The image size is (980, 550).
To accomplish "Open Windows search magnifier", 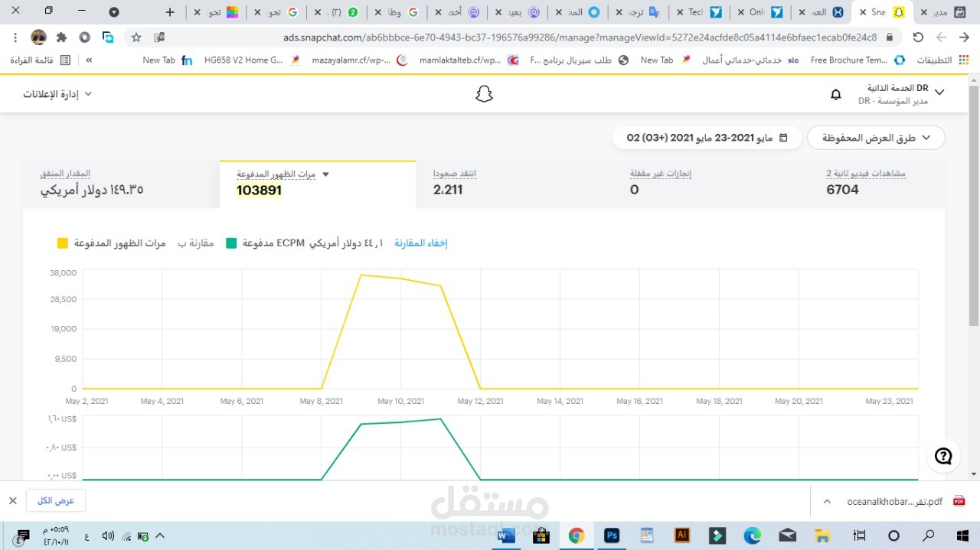I will point(928,535).
